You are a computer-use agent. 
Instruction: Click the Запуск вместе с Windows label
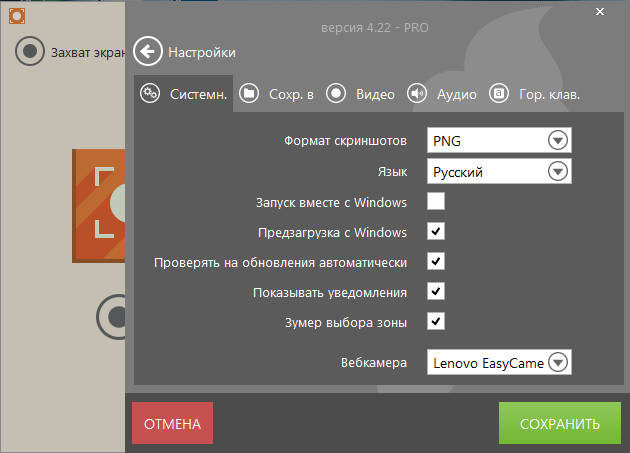coord(331,202)
